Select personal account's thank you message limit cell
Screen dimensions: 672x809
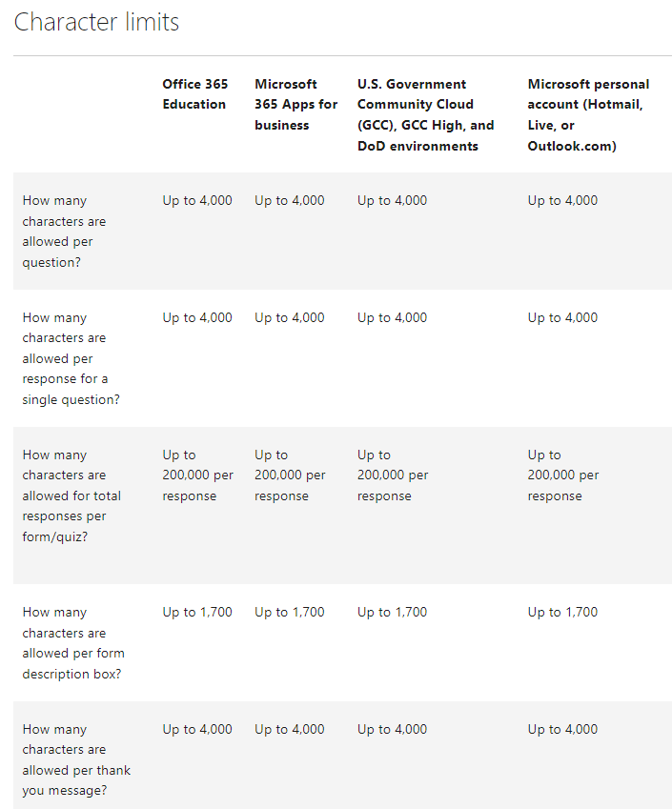click(x=562, y=730)
